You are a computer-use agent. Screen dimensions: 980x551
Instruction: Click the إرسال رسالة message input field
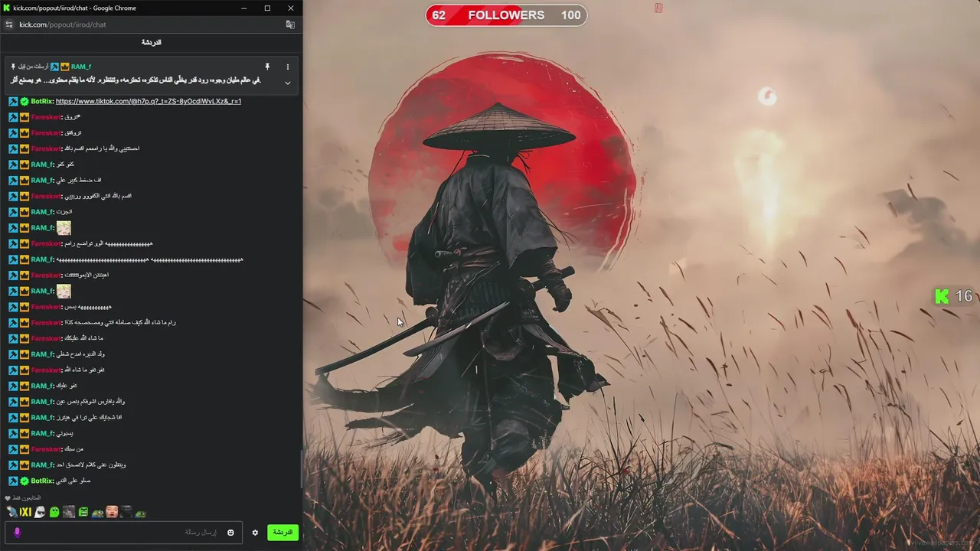point(124,532)
